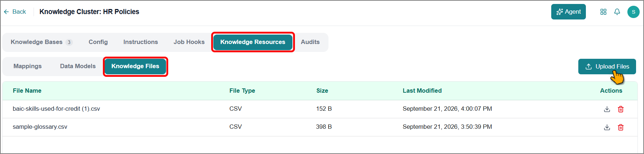The image size is (644, 154).
Task: Click the 398 B size value
Action: 324,127
